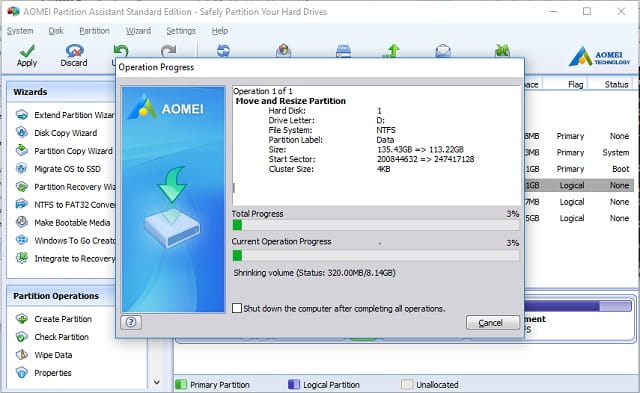Click the blue Reload arrows toolbar icon

click(x=223, y=51)
